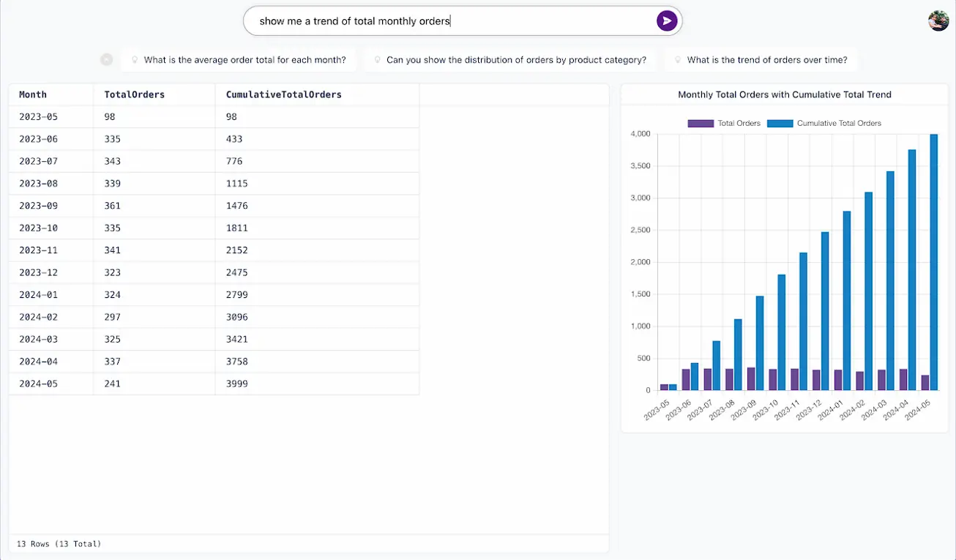This screenshot has height=560, width=956.
Task: Click the gray circular icon left of the suggestions
Action: (x=105, y=59)
